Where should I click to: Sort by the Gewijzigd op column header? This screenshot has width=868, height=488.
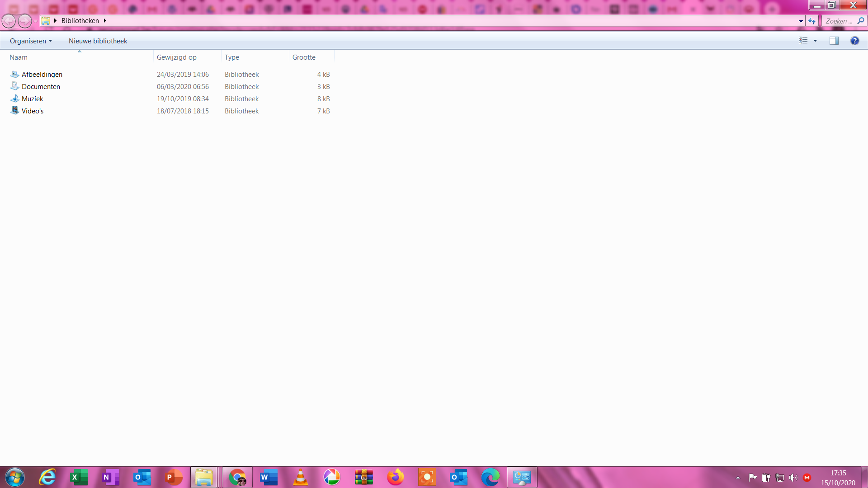tap(177, 57)
